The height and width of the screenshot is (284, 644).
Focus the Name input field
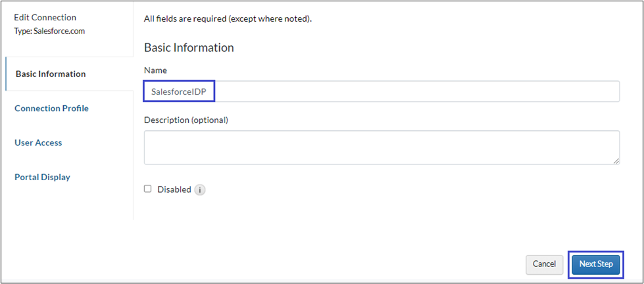(x=382, y=91)
